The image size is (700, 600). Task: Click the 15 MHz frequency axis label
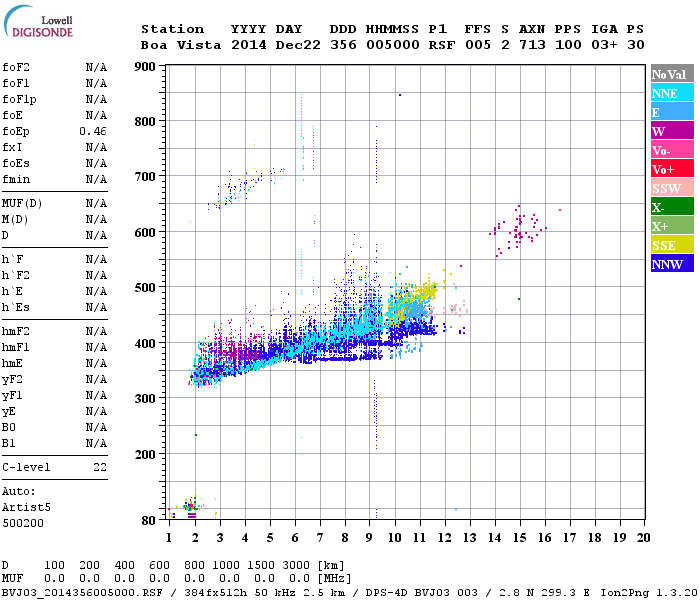(519, 538)
